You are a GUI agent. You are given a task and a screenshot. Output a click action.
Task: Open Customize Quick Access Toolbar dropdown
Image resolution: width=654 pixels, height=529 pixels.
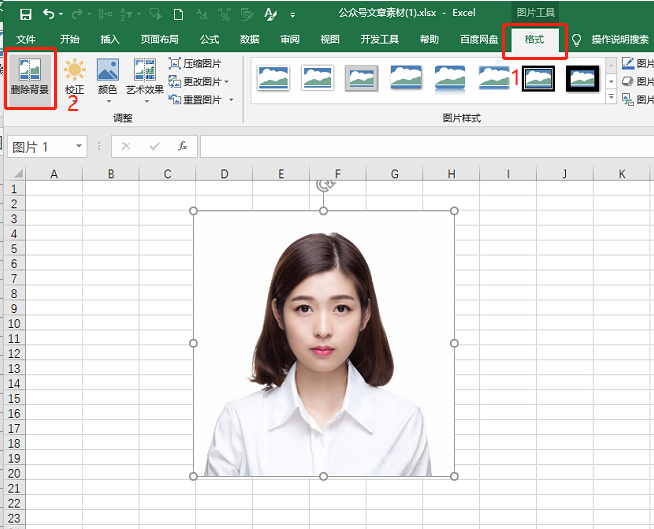point(293,15)
